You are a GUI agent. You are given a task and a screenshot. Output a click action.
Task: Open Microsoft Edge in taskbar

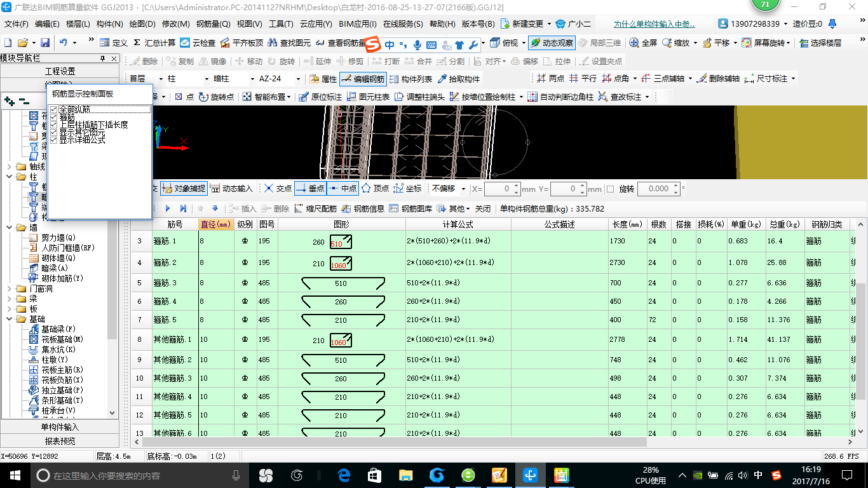[x=344, y=475]
